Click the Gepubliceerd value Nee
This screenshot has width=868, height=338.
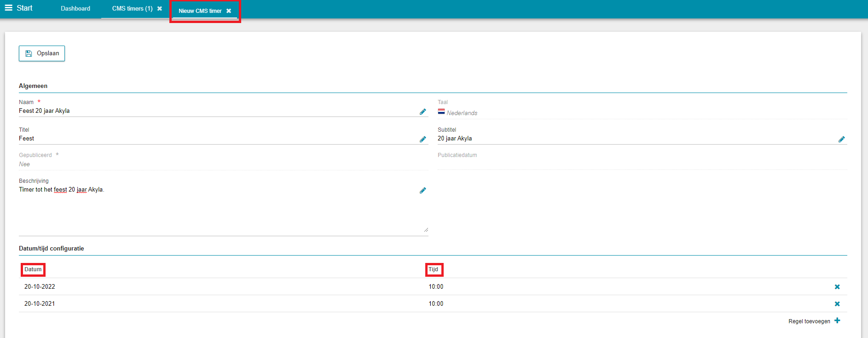pyautogui.click(x=24, y=164)
